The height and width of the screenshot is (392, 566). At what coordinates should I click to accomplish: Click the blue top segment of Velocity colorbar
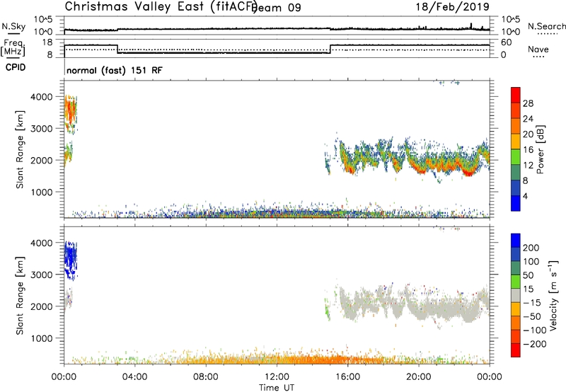516,241
